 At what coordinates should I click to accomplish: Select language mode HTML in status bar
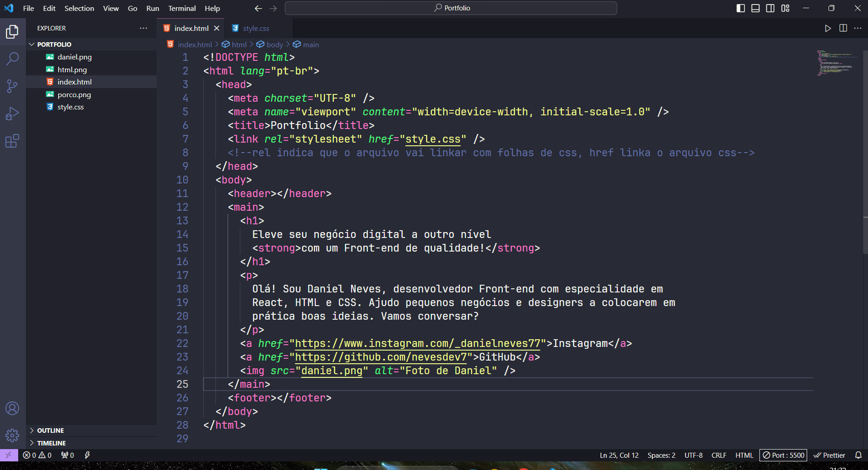click(744, 455)
